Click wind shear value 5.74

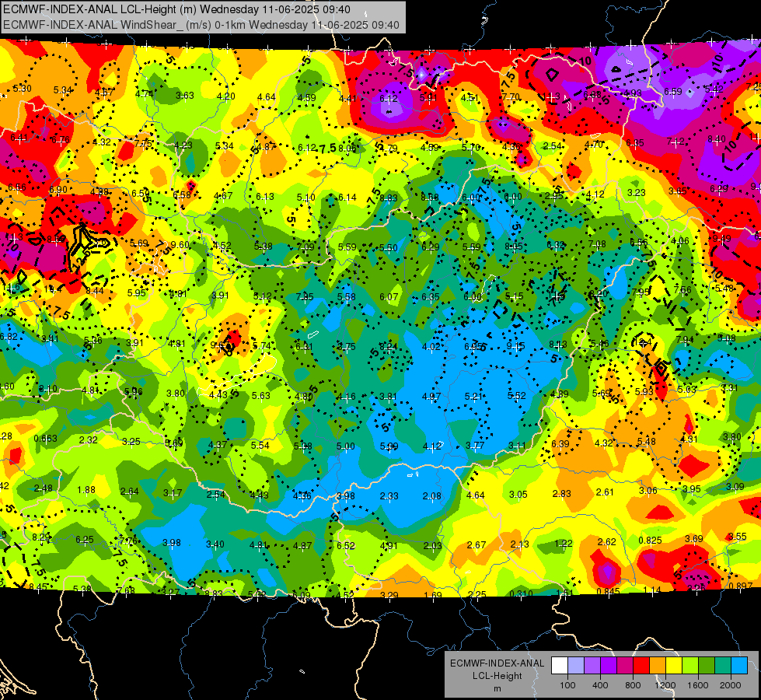(x=262, y=346)
